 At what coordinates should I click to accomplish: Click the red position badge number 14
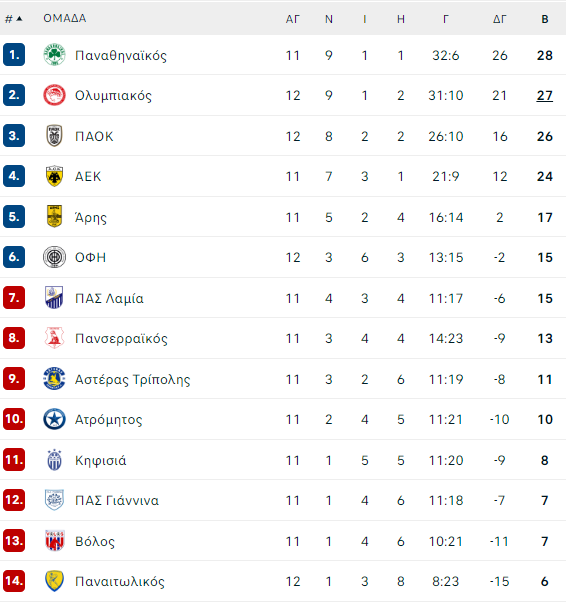coord(14,580)
